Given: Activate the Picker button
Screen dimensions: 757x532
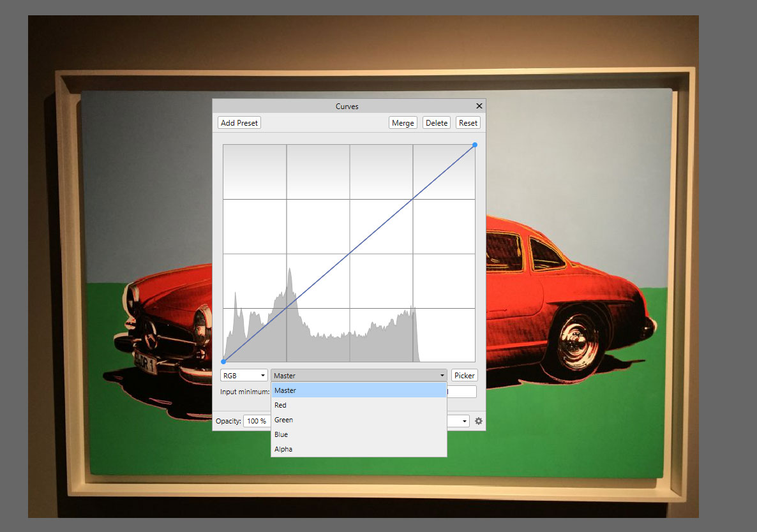Looking at the screenshot, I should point(464,375).
